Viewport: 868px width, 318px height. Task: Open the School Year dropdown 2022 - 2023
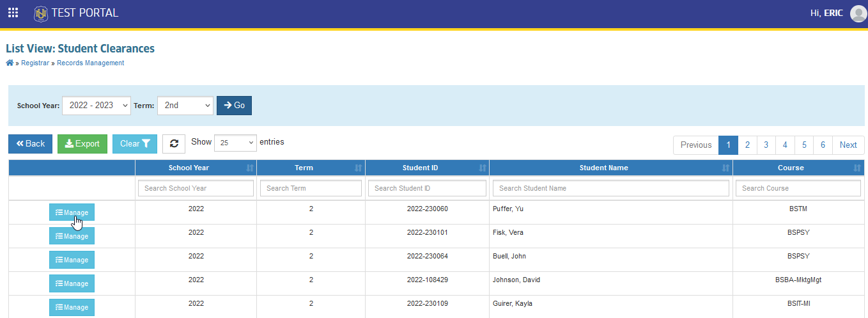[x=97, y=106]
